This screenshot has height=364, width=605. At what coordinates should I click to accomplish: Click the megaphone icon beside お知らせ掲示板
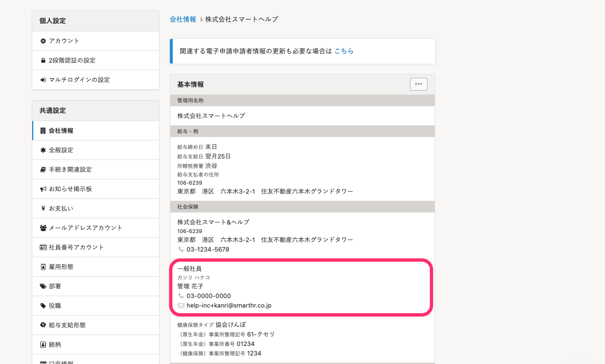[43, 189]
